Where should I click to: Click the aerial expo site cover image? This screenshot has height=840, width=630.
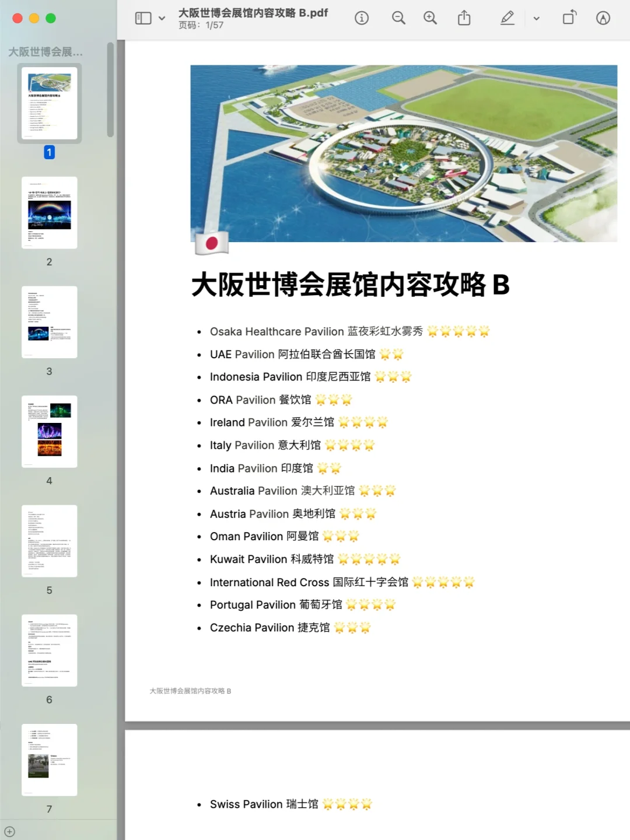pyautogui.click(x=404, y=153)
